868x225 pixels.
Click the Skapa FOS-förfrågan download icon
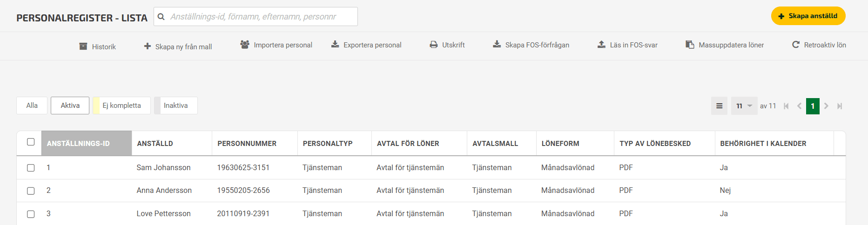point(497,45)
